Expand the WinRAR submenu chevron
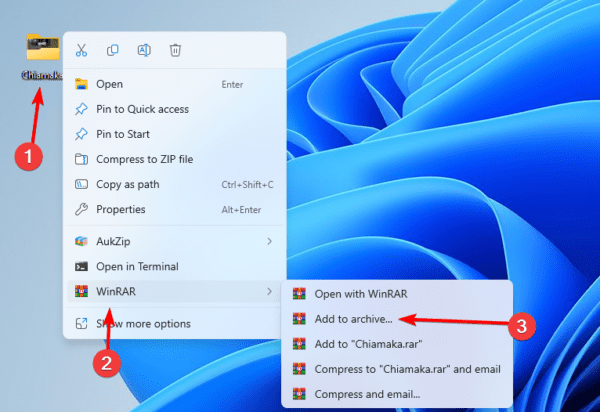This screenshot has width=600, height=412. click(269, 291)
